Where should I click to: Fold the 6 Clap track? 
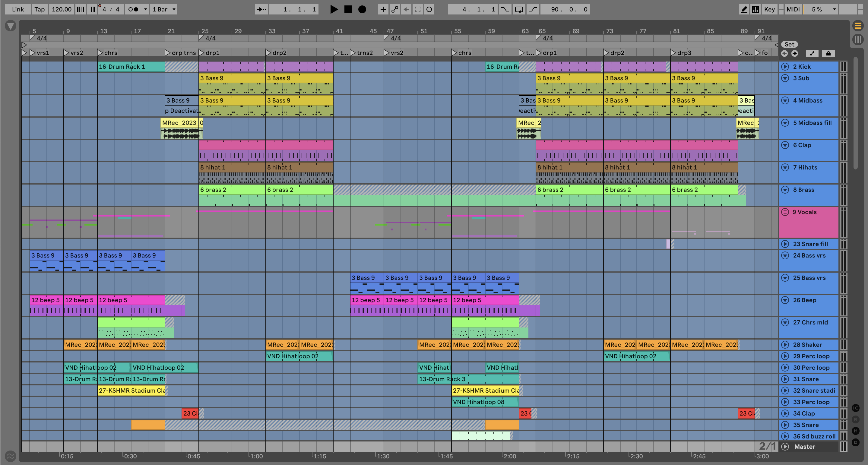tap(785, 145)
